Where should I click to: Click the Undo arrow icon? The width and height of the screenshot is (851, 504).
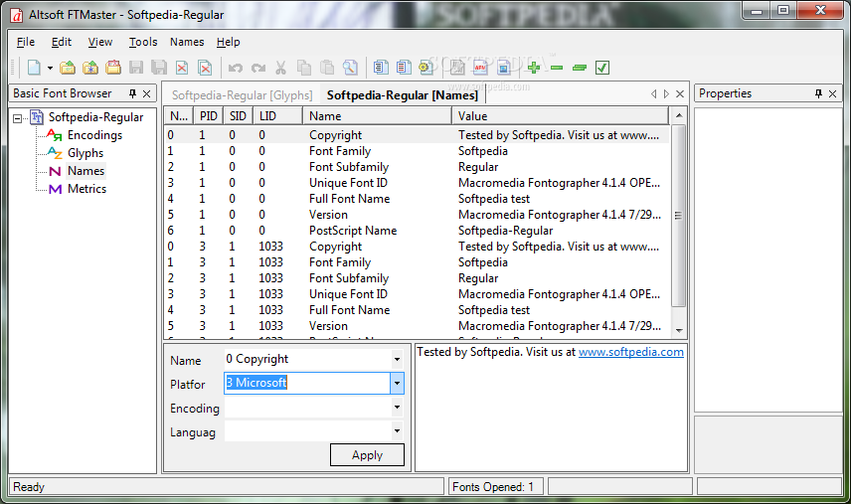point(235,68)
